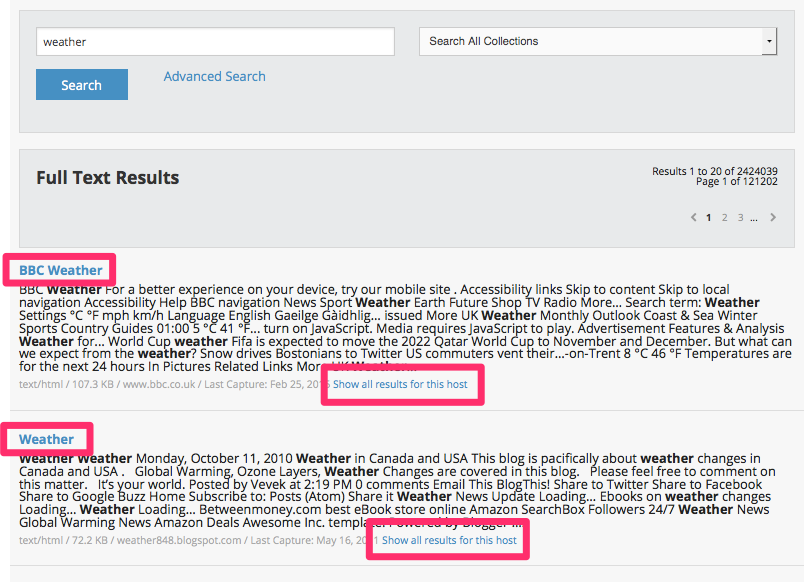Click the BBC Weather result snippet text
This screenshot has height=582, width=804.
(400, 328)
